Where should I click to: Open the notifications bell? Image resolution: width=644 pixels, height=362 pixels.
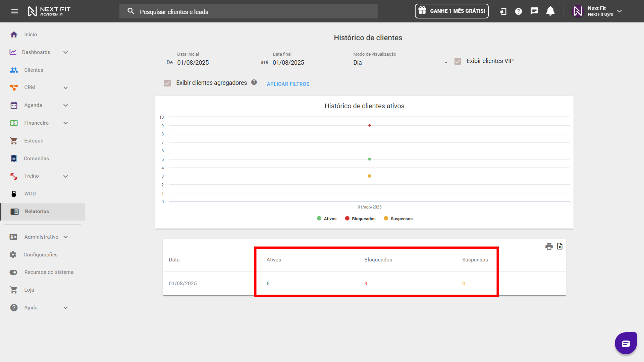click(x=550, y=11)
